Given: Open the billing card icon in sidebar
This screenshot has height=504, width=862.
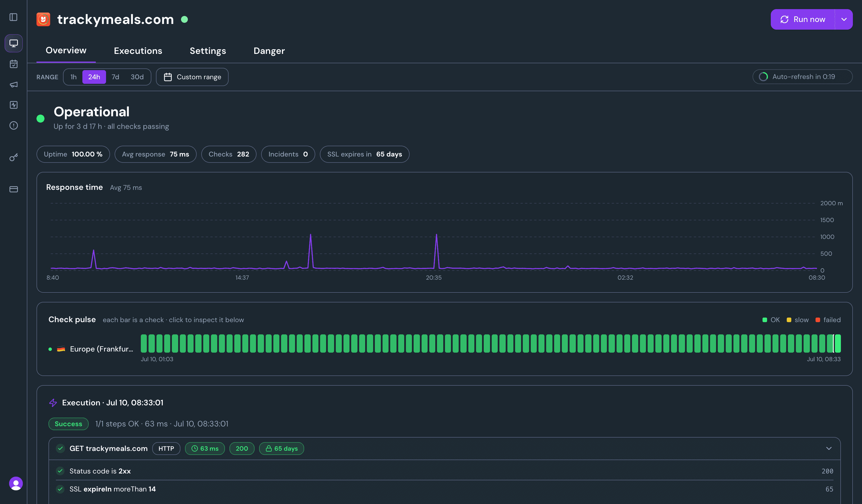Looking at the screenshot, I should [14, 189].
